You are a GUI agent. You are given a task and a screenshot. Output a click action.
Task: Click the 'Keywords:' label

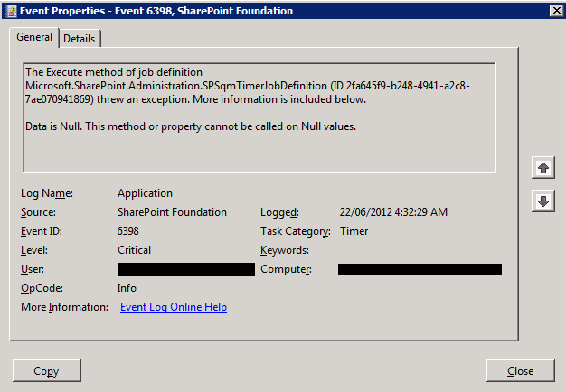point(285,250)
